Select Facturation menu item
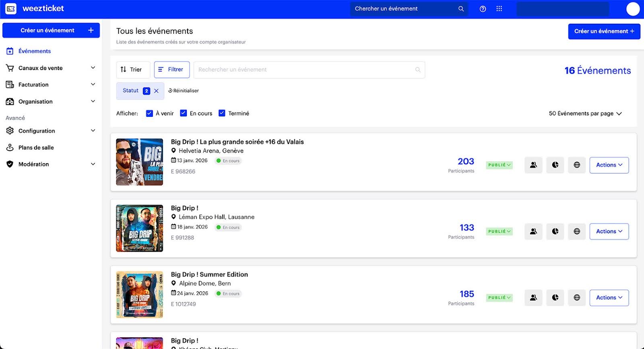This screenshot has height=349, width=644. pos(33,85)
